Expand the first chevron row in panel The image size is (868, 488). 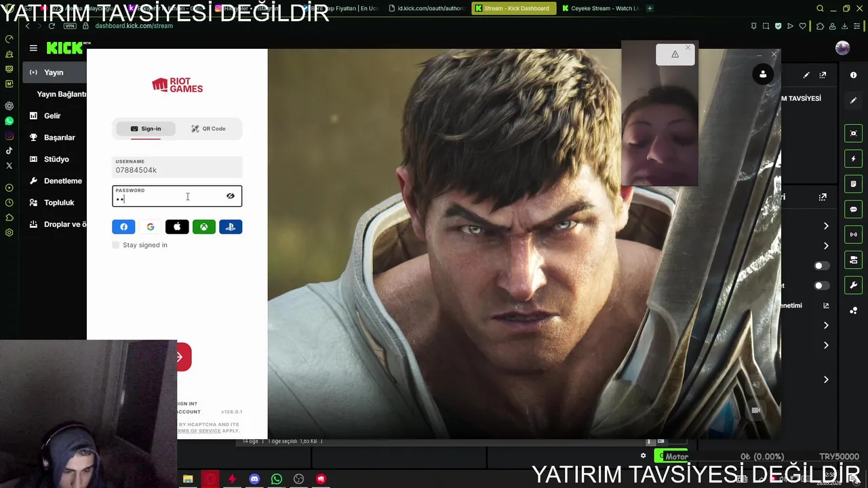point(826,226)
